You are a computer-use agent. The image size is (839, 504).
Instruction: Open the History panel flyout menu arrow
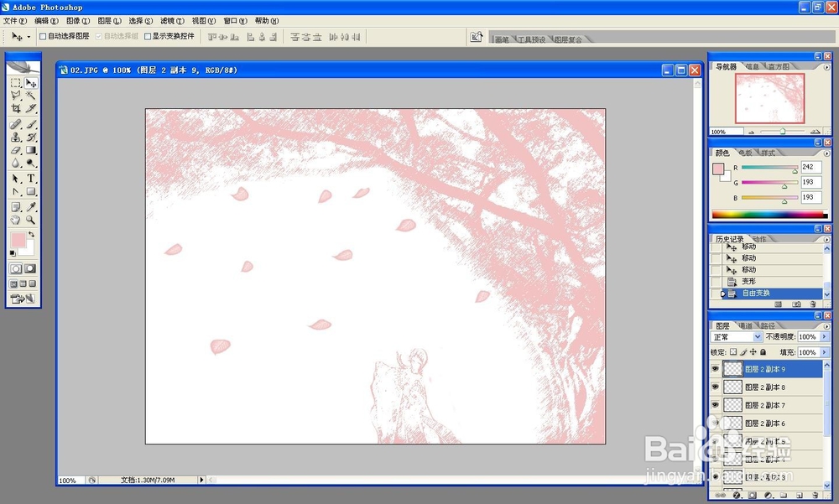tap(827, 239)
